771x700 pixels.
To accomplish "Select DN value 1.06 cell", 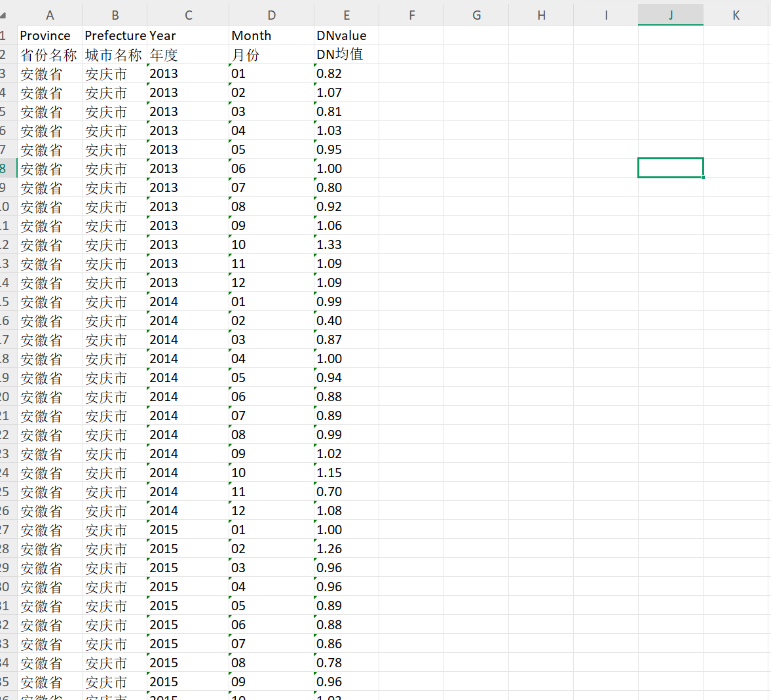I will coord(347,225).
